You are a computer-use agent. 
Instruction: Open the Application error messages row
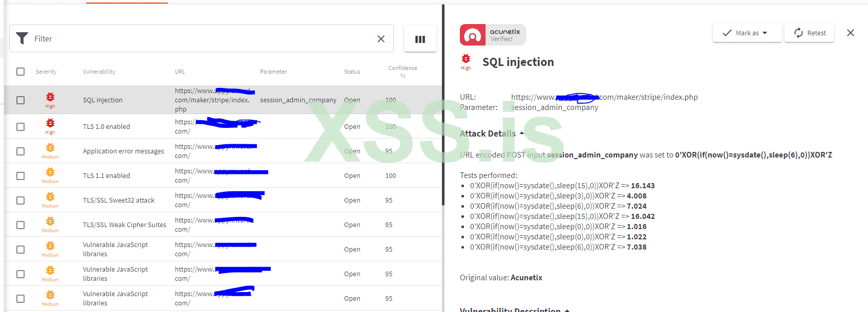click(223, 151)
